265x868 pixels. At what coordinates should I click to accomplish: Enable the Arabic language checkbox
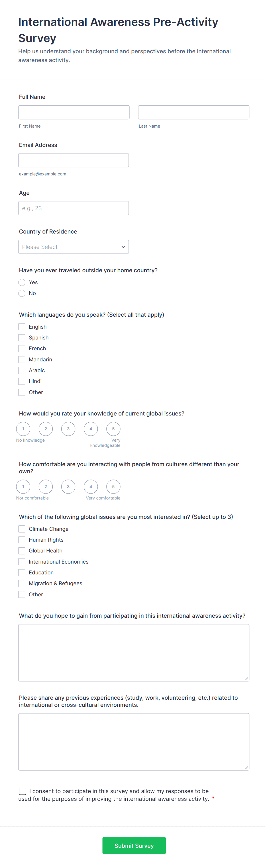pyautogui.click(x=22, y=370)
